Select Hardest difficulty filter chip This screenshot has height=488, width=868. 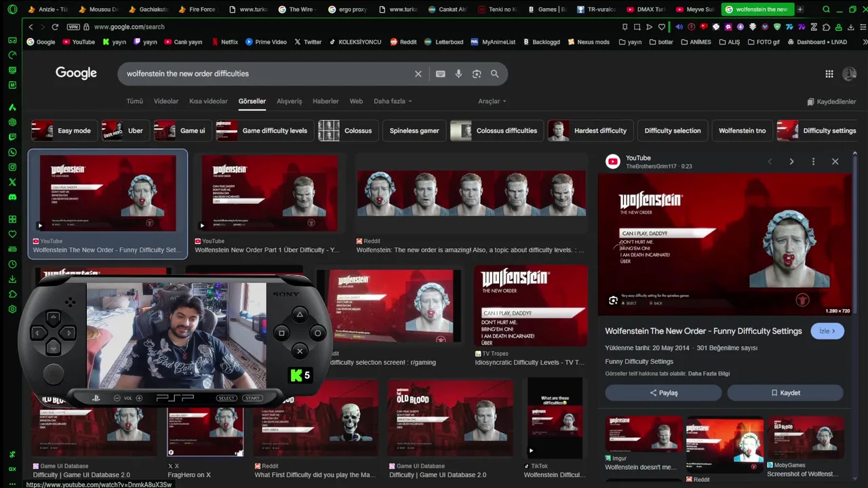pyautogui.click(x=591, y=131)
